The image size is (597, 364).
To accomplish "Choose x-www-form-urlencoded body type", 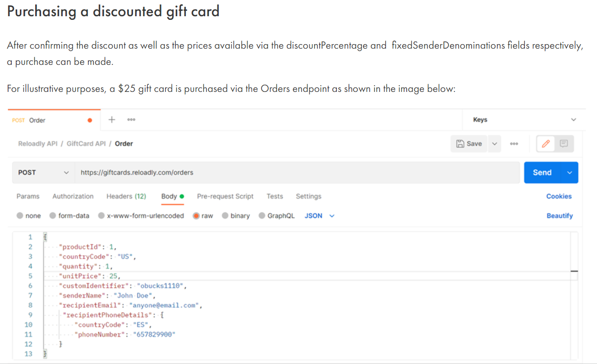I will tap(101, 216).
